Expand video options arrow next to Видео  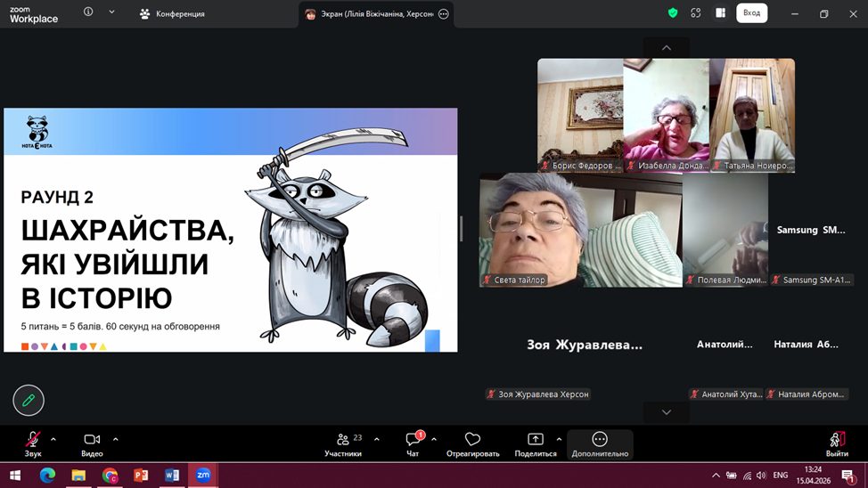(x=116, y=439)
